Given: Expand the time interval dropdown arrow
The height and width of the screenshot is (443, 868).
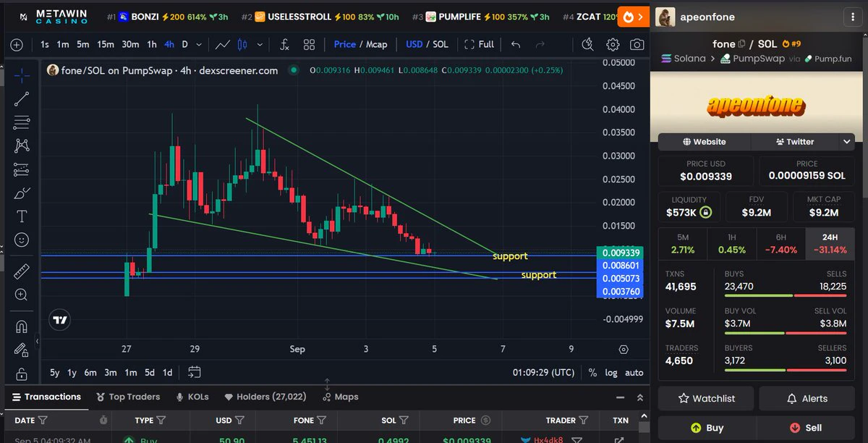Looking at the screenshot, I should click(199, 44).
